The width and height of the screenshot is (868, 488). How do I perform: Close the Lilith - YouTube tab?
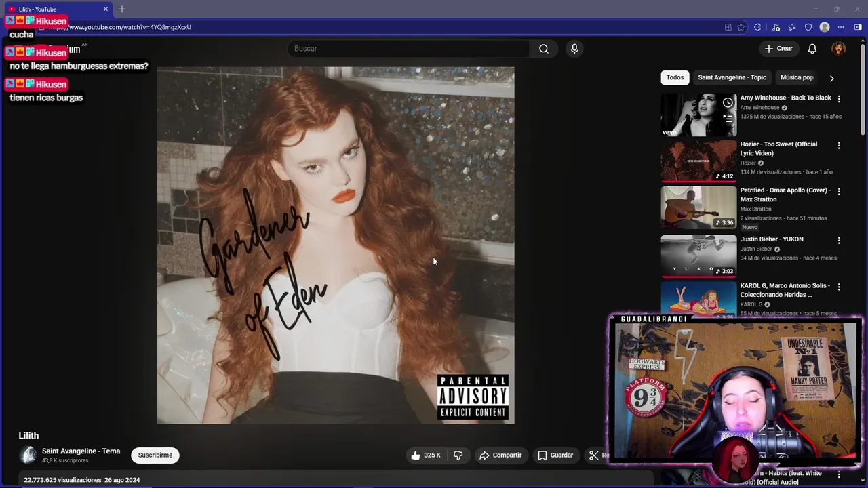106,9
